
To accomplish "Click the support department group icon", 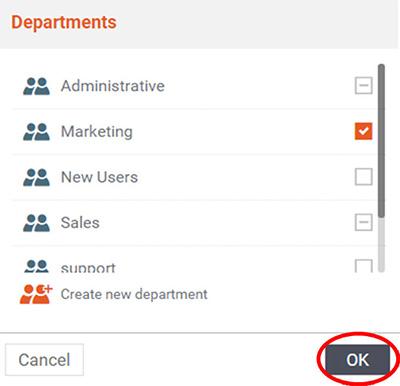I will 36,266.
